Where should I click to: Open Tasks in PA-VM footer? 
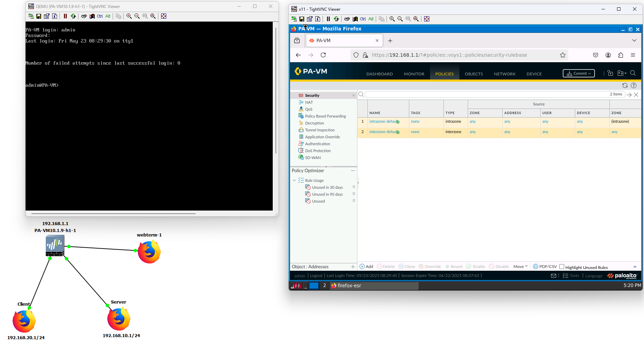point(571,276)
